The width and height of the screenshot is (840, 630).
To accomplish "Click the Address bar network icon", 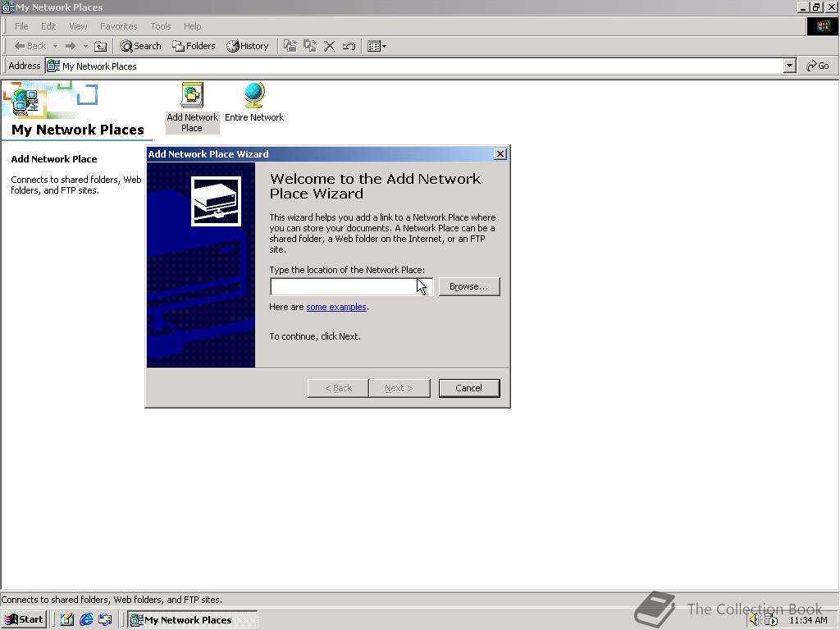I will [x=53, y=66].
